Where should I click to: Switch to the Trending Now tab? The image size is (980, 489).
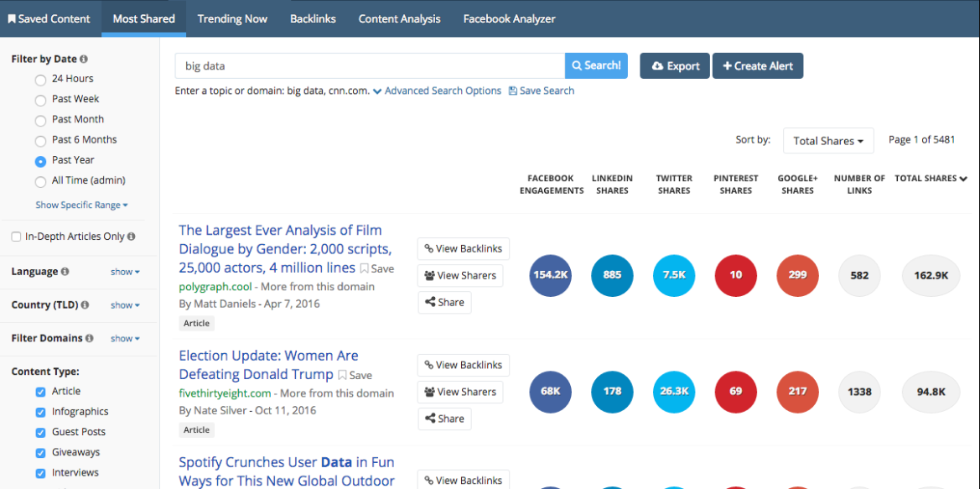[232, 18]
